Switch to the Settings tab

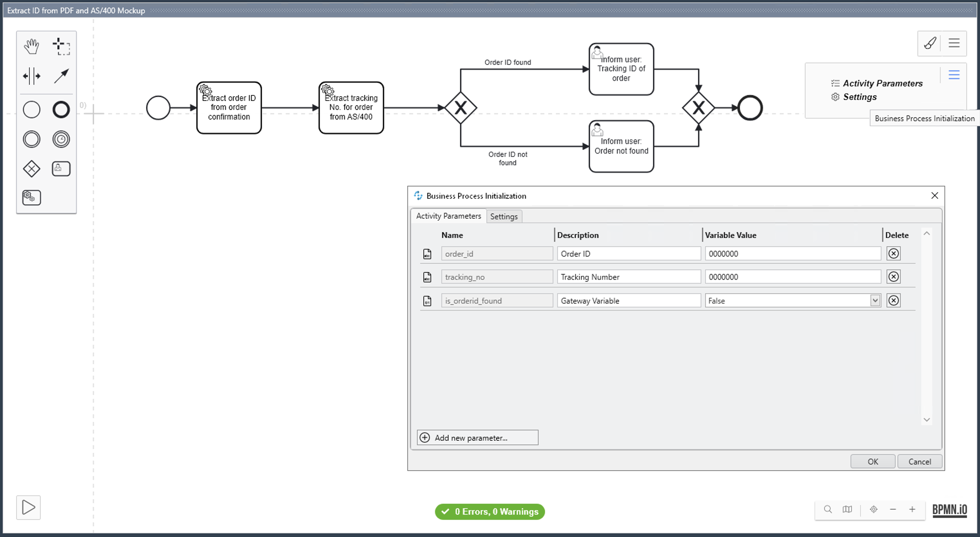[x=504, y=216]
